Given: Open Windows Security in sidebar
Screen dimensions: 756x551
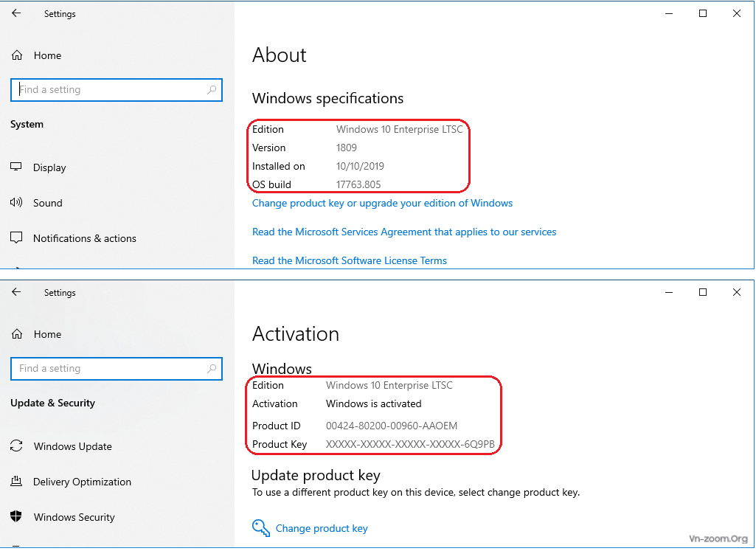Looking at the screenshot, I should (x=74, y=517).
